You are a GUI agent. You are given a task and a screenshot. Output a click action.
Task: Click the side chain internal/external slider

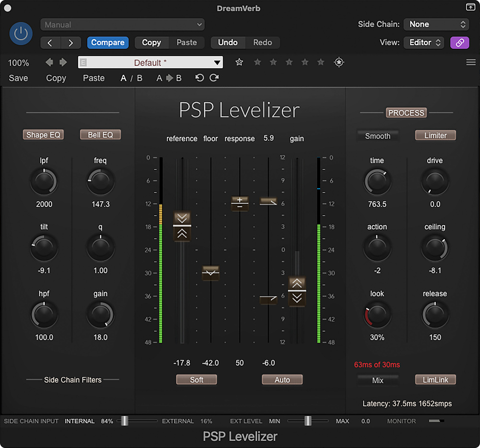pos(138,421)
